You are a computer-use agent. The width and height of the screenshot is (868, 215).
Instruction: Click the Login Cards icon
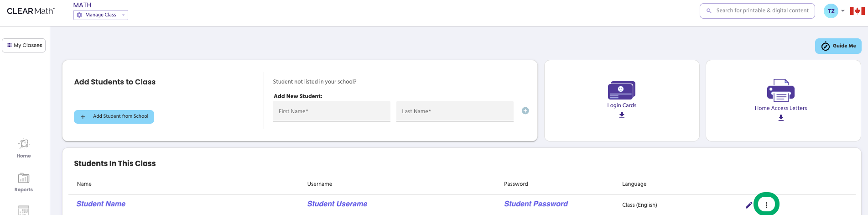tap(621, 90)
